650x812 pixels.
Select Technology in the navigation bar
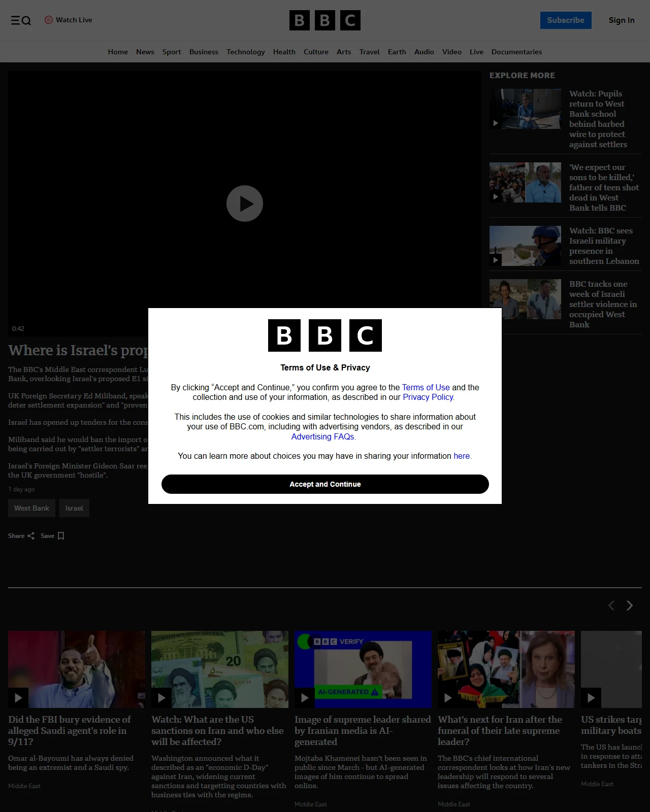point(246,52)
